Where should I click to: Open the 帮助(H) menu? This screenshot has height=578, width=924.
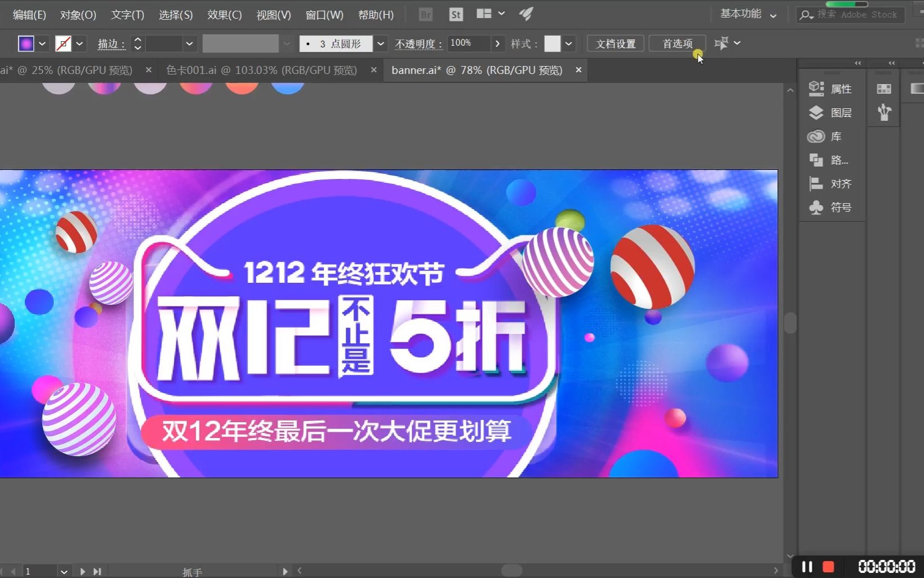tap(376, 15)
